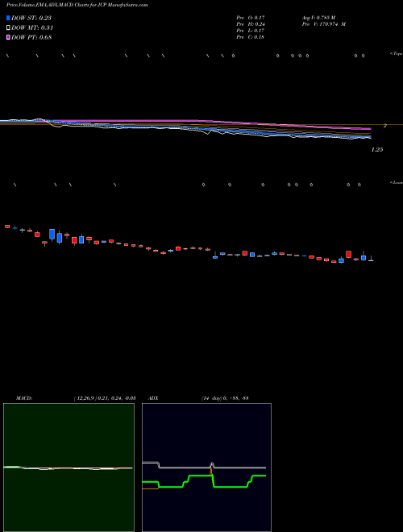The height and width of the screenshot is (532, 403).
Task: Click the 'Pre H: 0.24' high value
Action: click(x=251, y=24)
